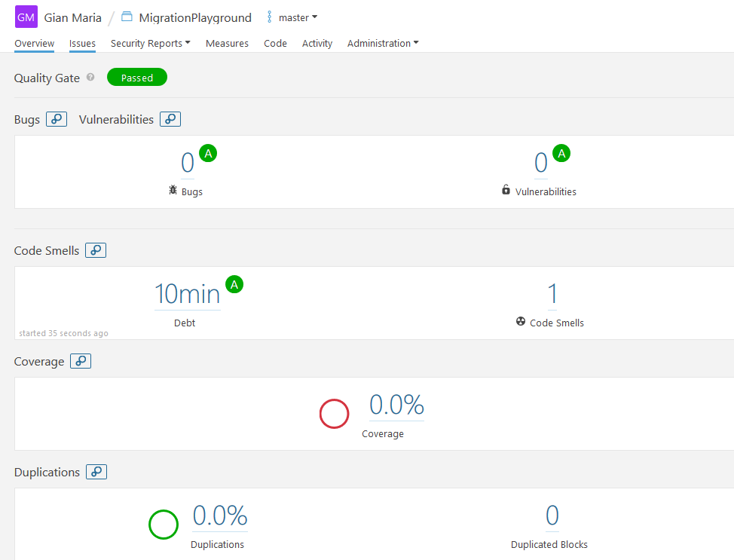Image resolution: width=734 pixels, height=560 pixels.
Task: Click the green duplications circle indicator
Action: pyautogui.click(x=164, y=525)
